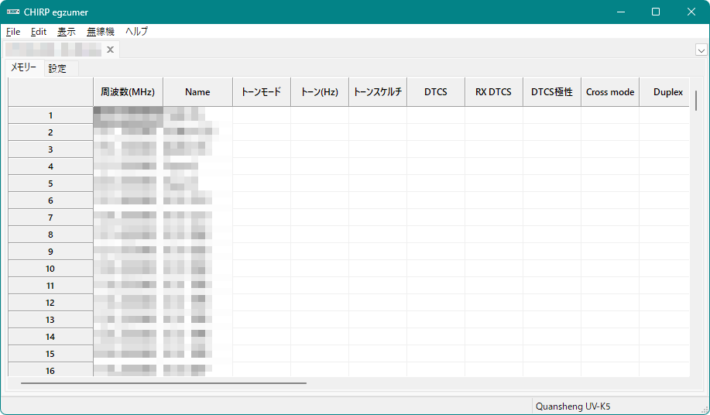Viewport: 710px width, 415px height.
Task: Select memory row 1 header
Action: tap(50, 115)
